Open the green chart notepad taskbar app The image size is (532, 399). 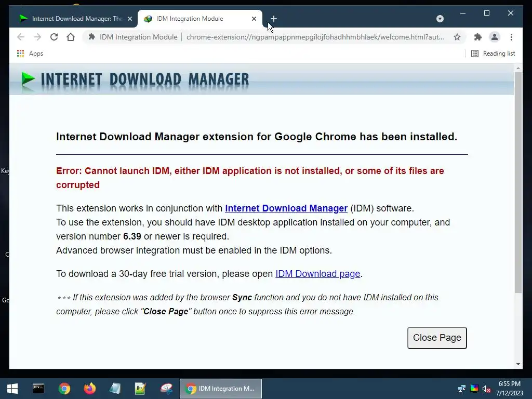tap(140, 389)
